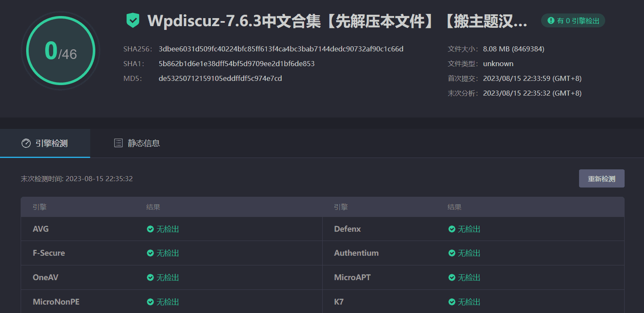Image resolution: width=644 pixels, height=313 pixels.
Task: Click the check icon in AVG row
Action: (150, 229)
